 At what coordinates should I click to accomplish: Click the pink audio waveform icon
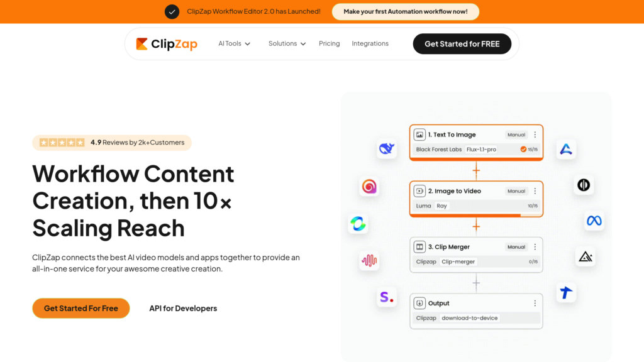click(x=369, y=260)
